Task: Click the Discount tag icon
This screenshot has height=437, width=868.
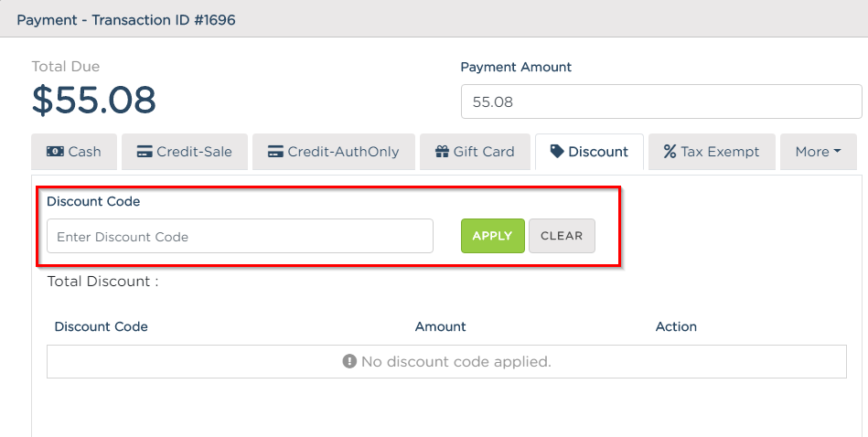Action: tap(557, 151)
